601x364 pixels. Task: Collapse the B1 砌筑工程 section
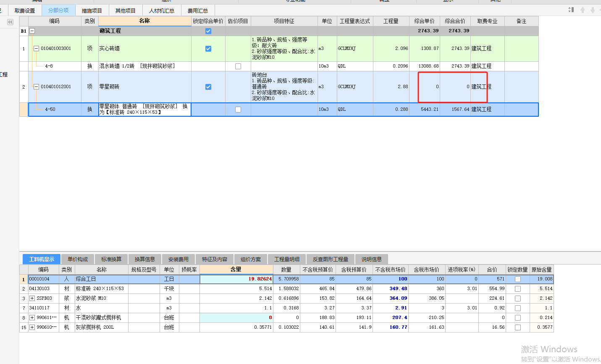coord(32,31)
